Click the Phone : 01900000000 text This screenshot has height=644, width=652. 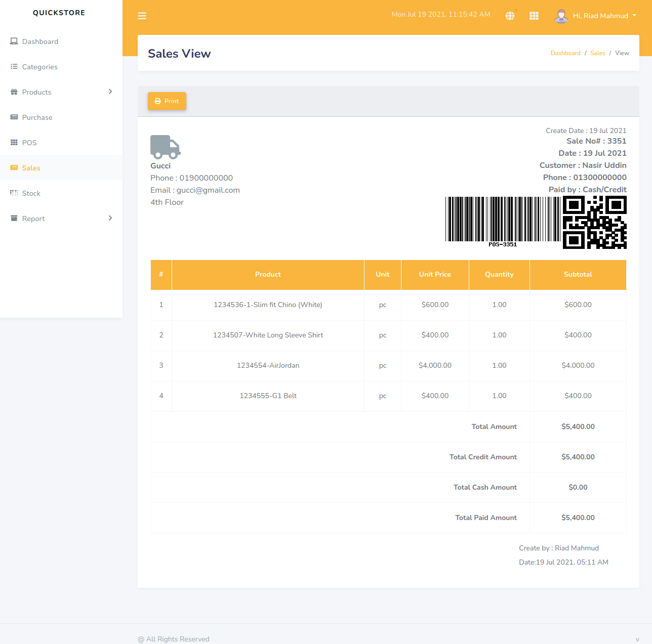191,178
